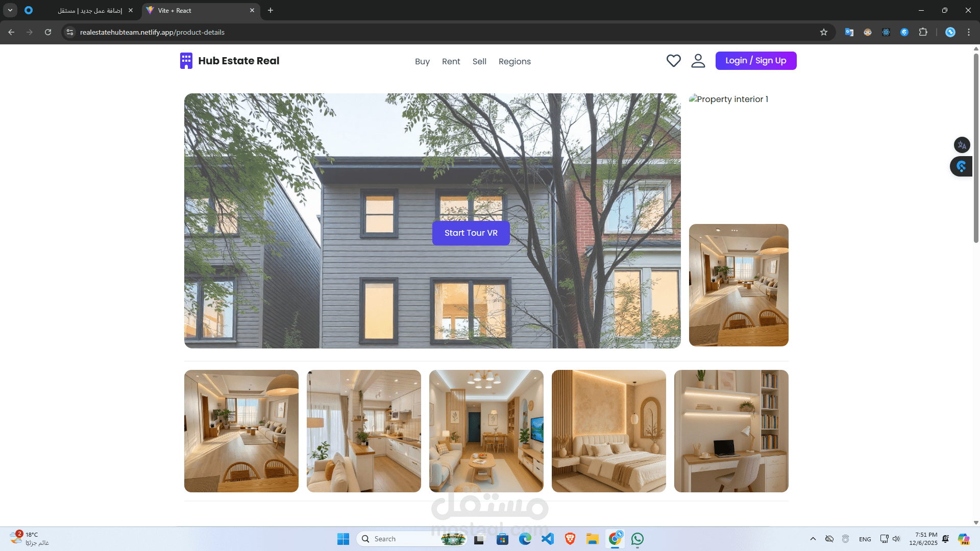Open WhatsApp from the taskbar
This screenshot has height=551, width=980.
point(638,539)
